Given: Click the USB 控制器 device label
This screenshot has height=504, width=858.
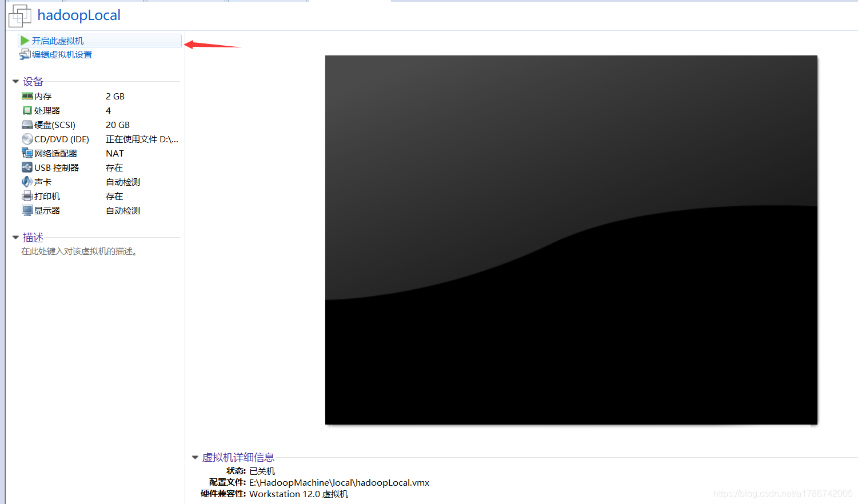Looking at the screenshot, I should pyautogui.click(x=57, y=168).
